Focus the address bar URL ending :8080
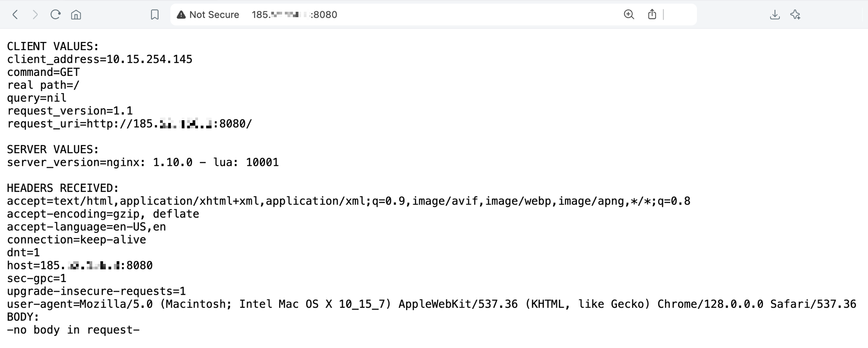The height and width of the screenshot is (348, 868). 294,15
